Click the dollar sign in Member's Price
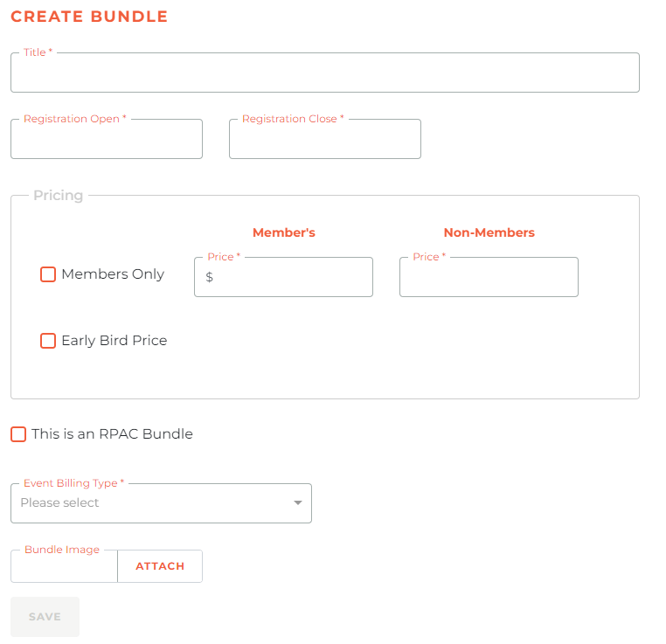The image size is (666, 644). coord(210,277)
